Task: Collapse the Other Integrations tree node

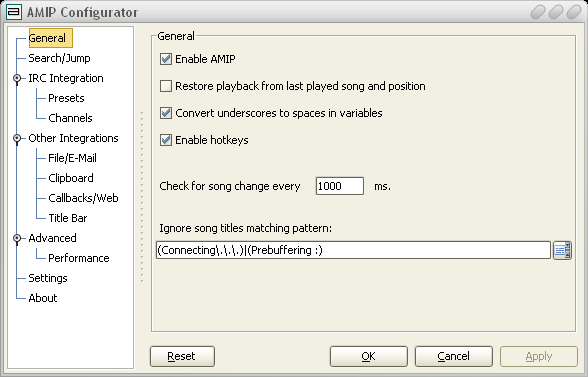Action: (x=17, y=138)
